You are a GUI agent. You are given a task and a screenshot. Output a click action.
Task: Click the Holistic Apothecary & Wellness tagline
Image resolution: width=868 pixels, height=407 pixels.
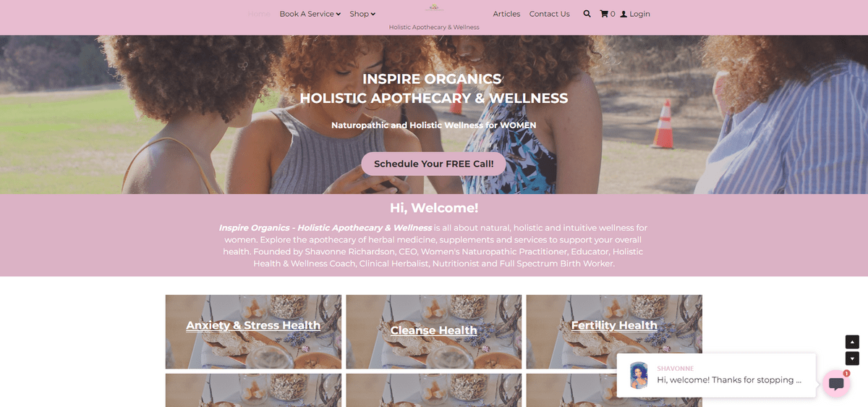[x=434, y=27]
